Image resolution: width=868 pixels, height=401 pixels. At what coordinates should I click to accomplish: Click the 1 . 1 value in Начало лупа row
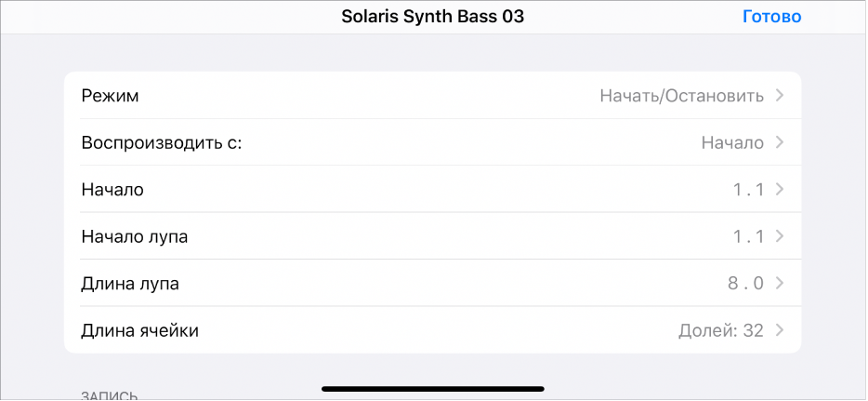pos(748,236)
